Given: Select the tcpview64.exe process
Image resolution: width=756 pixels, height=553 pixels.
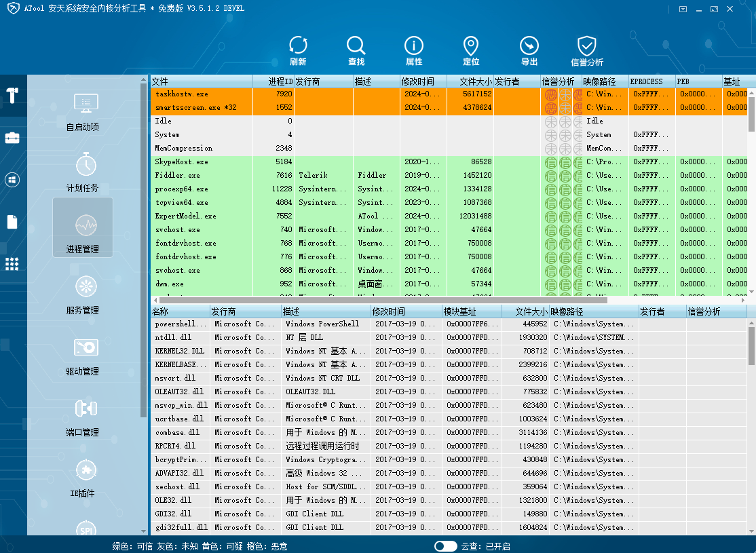Looking at the screenshot, I should [x=449, y=202].
